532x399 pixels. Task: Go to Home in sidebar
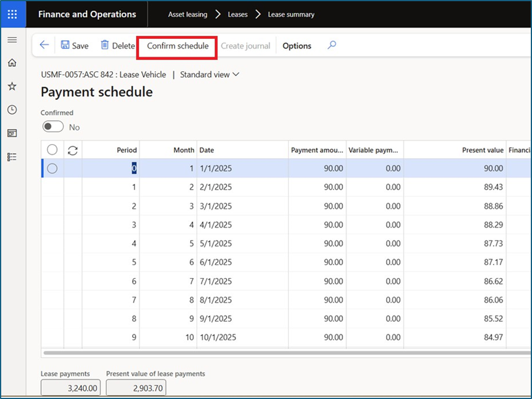[x=12, y=63]
